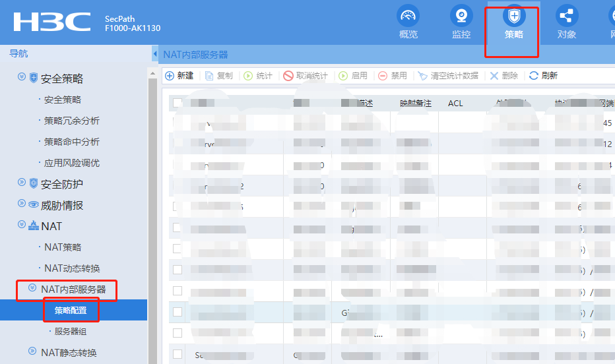
Task: Collapse the NAT tree group chevron
Action: coord(22,224)
